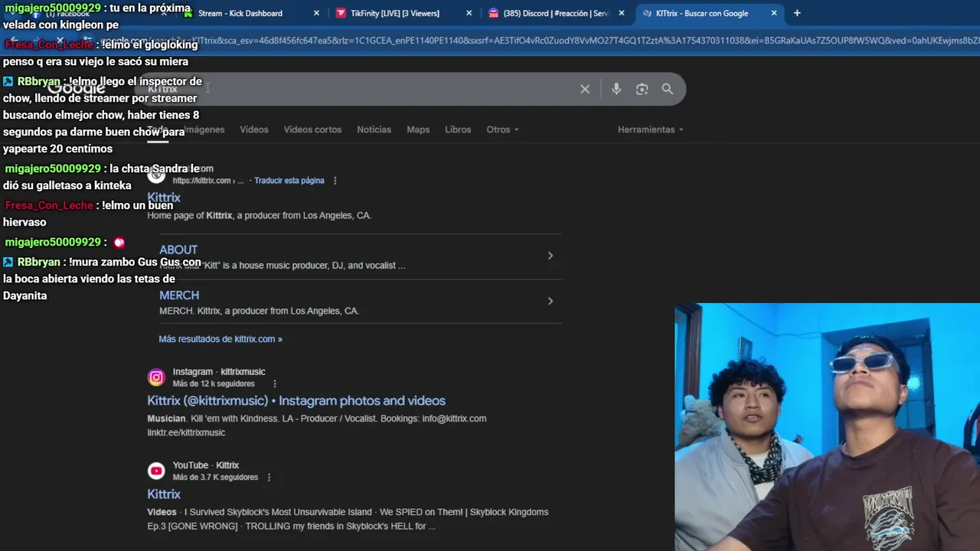Expand the Otros filter dropdown
Image resolution: width=980 pixels, height=551 pixels.
tap(502, 129)
